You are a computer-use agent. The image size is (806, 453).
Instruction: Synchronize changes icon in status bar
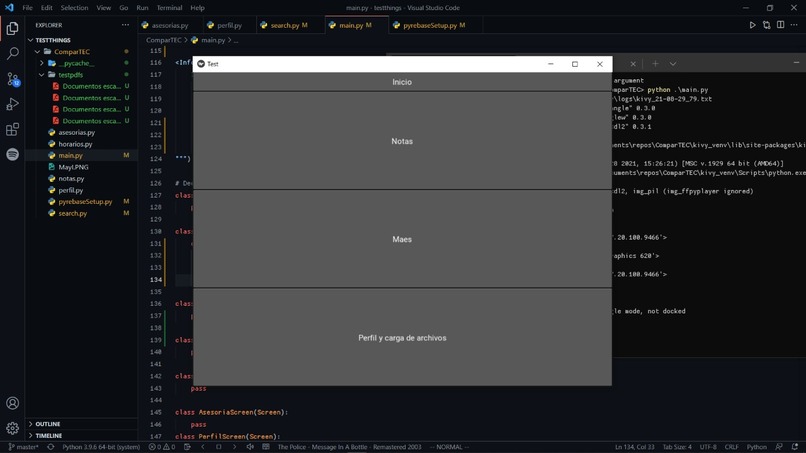50,447
